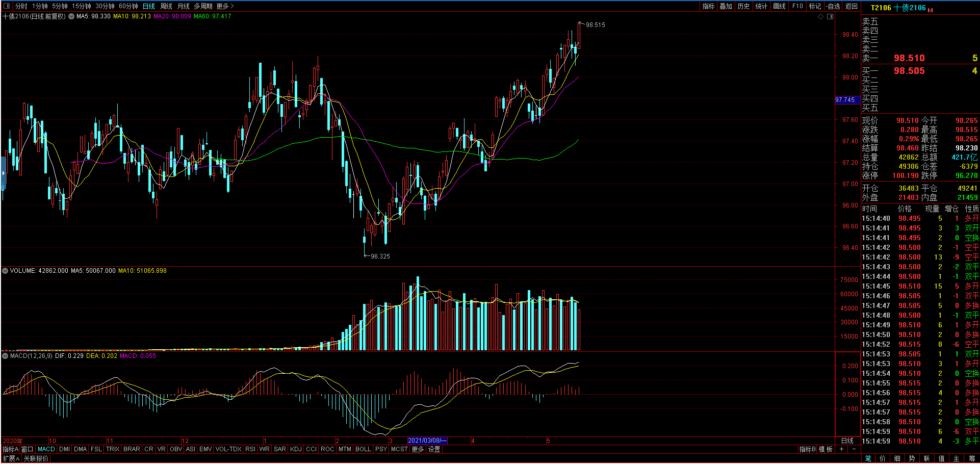Click the 模板 template button

[826, 449]
